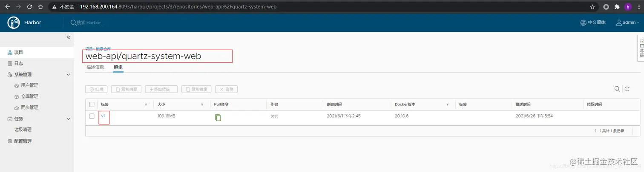Open the browser extensions puzzle icon
This screenshot has height=172, width=644.
[617, 7]
